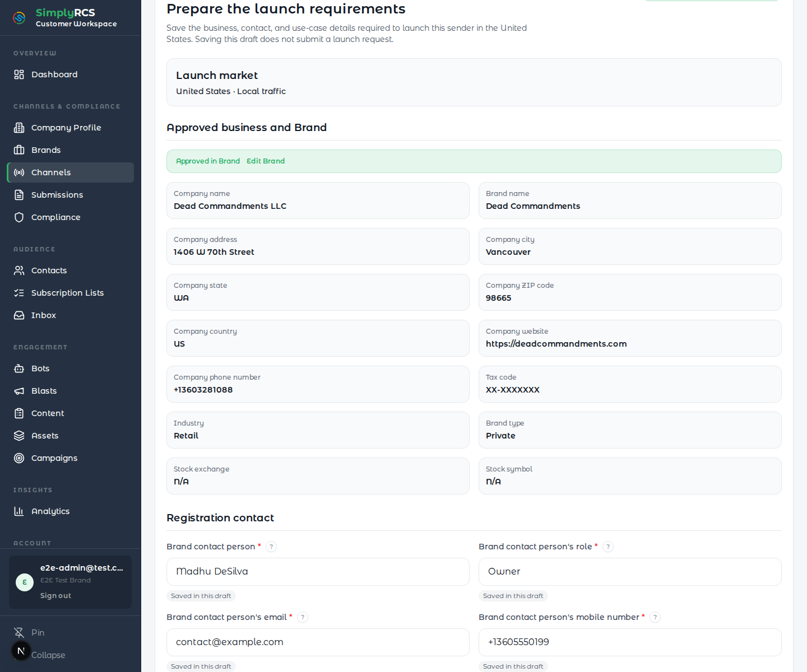Image resolution: width=807 pixels, height=672 pixels.
Task: Click the United States · Local traffic text
Action: click(x=231, y=91)
